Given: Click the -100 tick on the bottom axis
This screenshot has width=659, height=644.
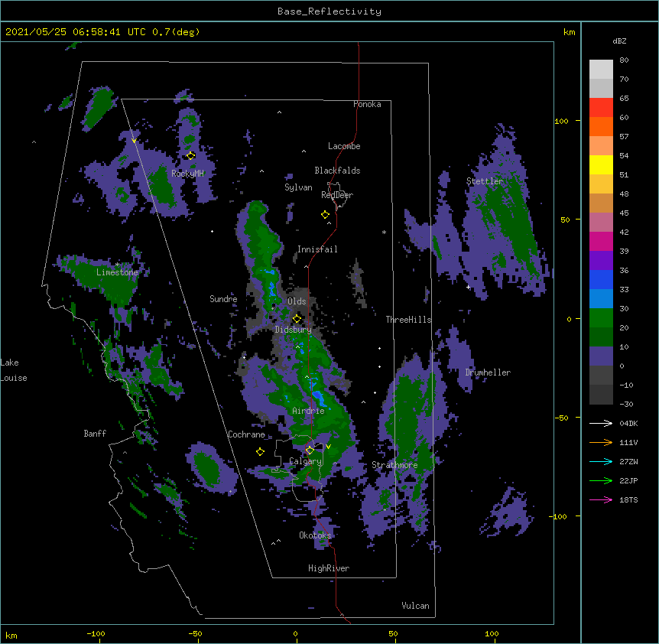Looking at the screenshot, I should coord(96,633).
